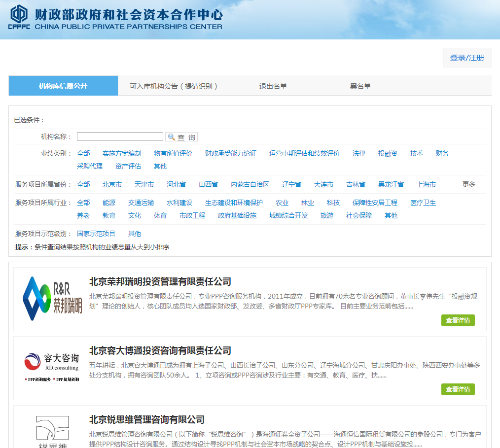Filter industry by 政府基础设施
500x448 pixels.
click(237, 215)
